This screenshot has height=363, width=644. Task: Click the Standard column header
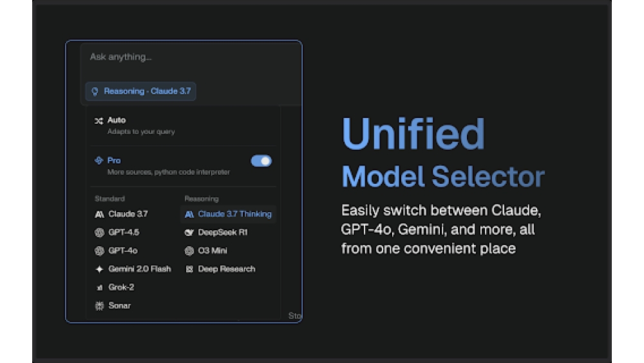[x=109, y=199]
